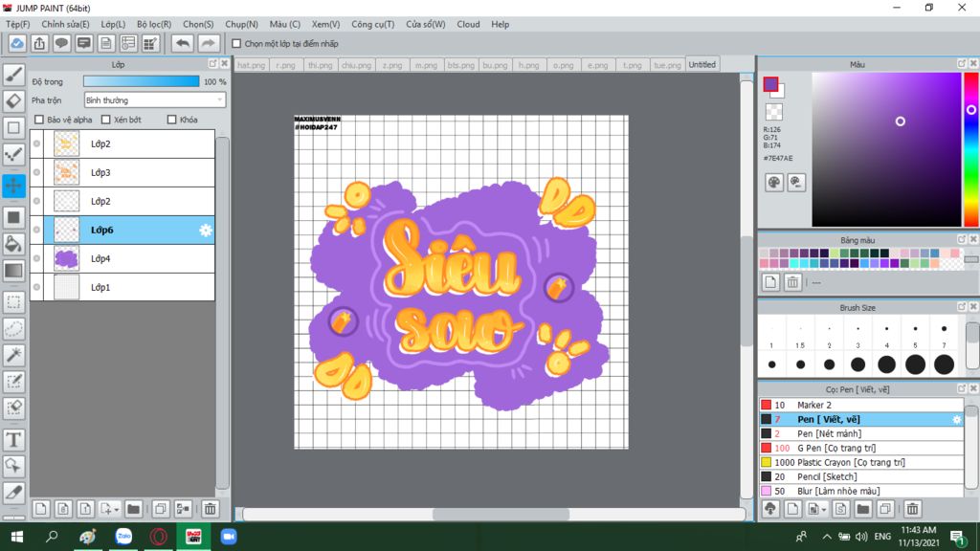Open settings gear on layer Lớp6
Viewport: 980px width, 551px height.
click(x=206, y=230)
